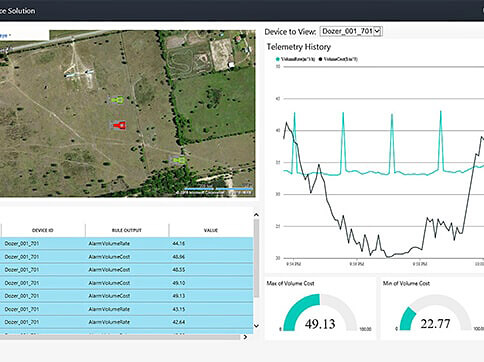The image size is (484, 362).
Task: Click AlarmVolumeCost in the 49.10 row
Action: 109,283
